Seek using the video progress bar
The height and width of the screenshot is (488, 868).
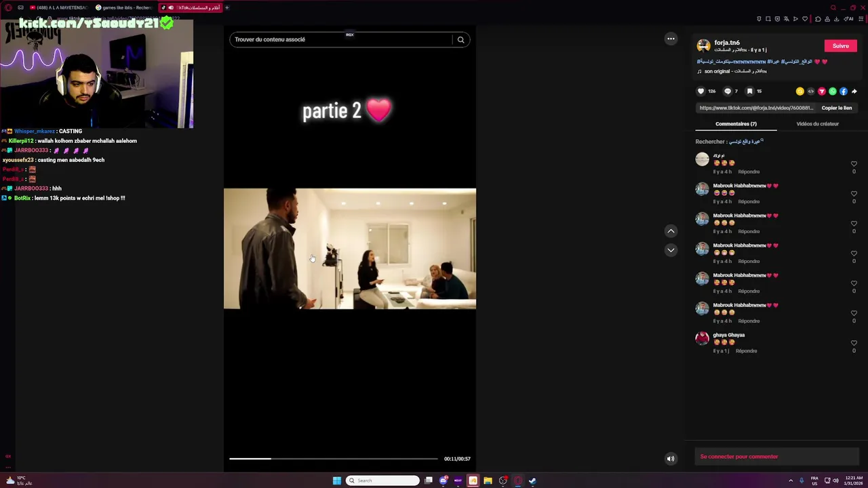click(333, 459)
